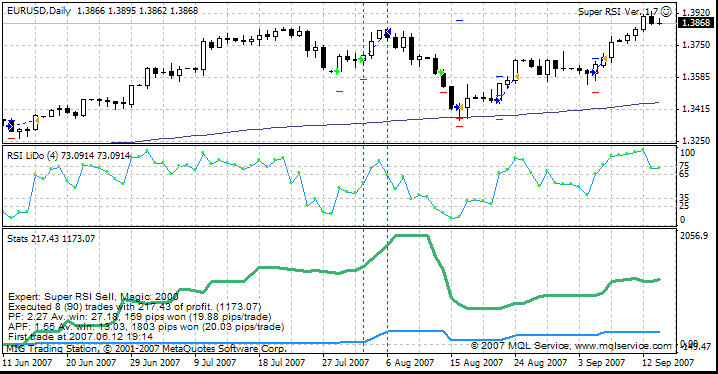Click the EURUSD,Daily chart title text

tap(39, 11)
